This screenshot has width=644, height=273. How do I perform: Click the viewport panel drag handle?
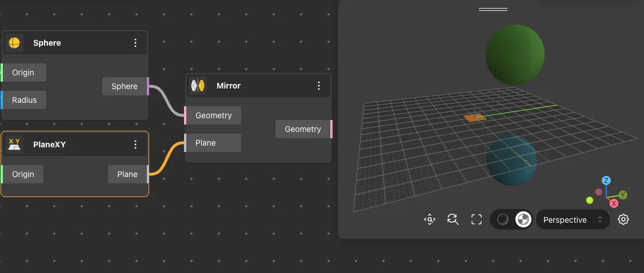pyautogui.click(x=493, y=9)
